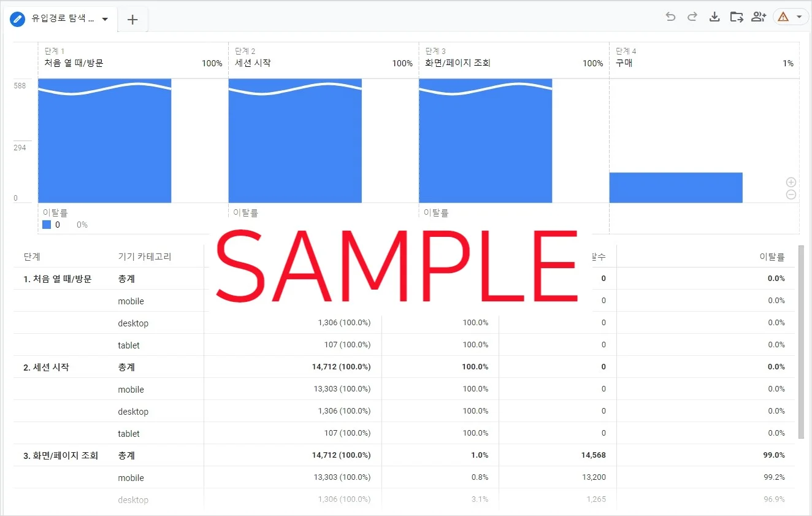Click the 1,265 abandonment count cell
This screenshot has width=812, height=516.
pyautogui.click(x=596, y=499)
